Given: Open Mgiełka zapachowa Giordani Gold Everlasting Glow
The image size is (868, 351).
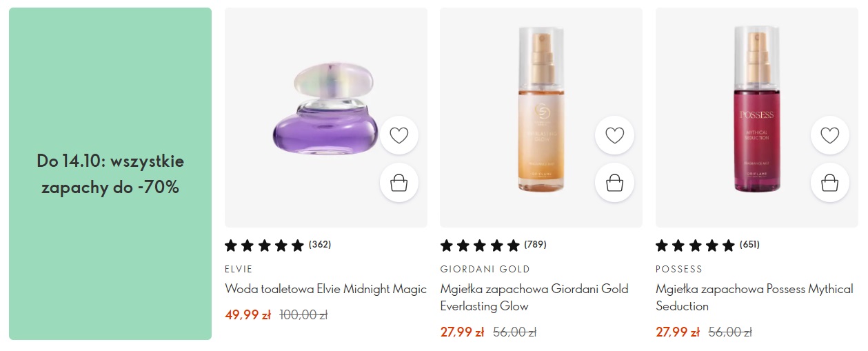Looking at the screenshot, I should (x=534, y=297).
